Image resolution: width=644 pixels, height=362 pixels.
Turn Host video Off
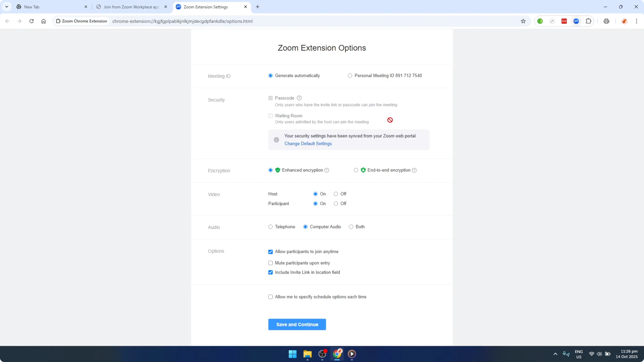[x=336, y=194]
